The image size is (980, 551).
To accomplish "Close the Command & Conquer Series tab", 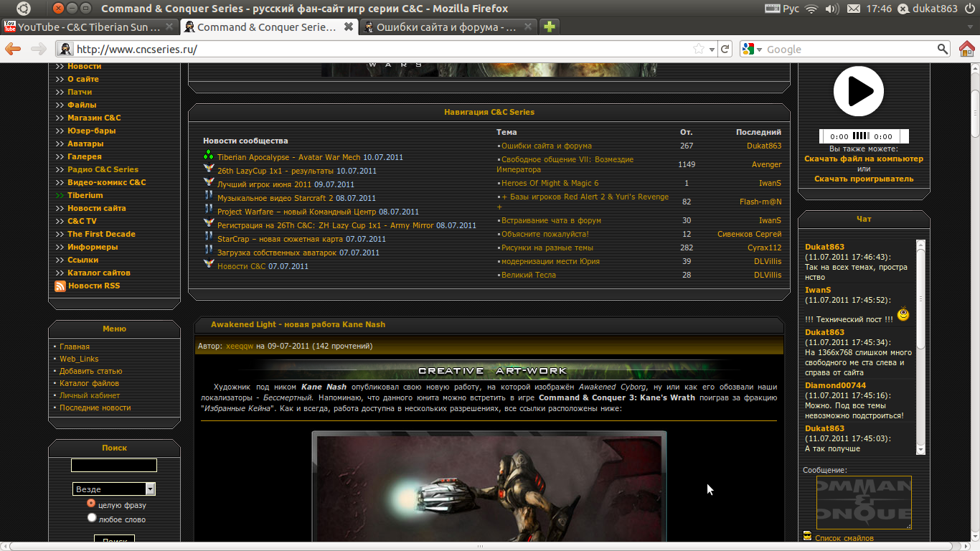I will [x=348, y=27].
